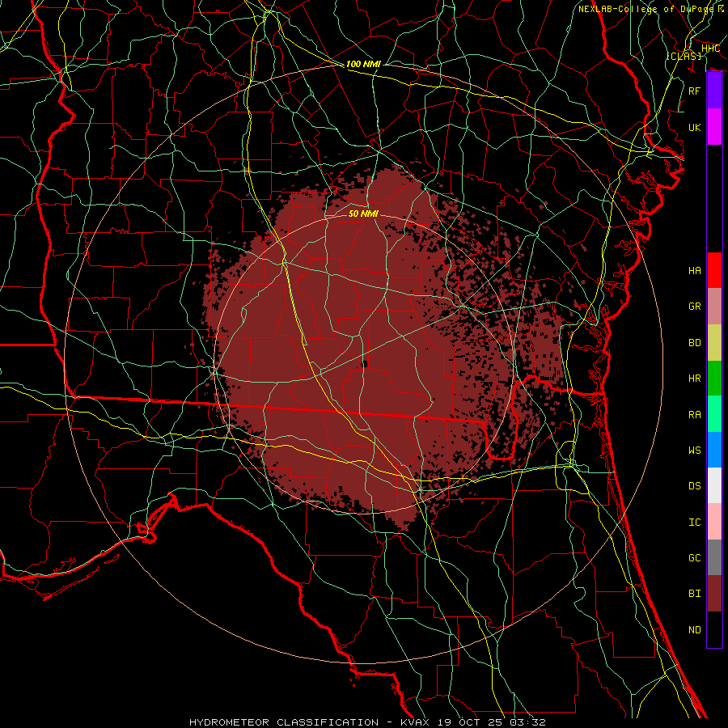Click the red HA legend color swatch
This screenshot has height=728, width=728.
coord(714,270)
